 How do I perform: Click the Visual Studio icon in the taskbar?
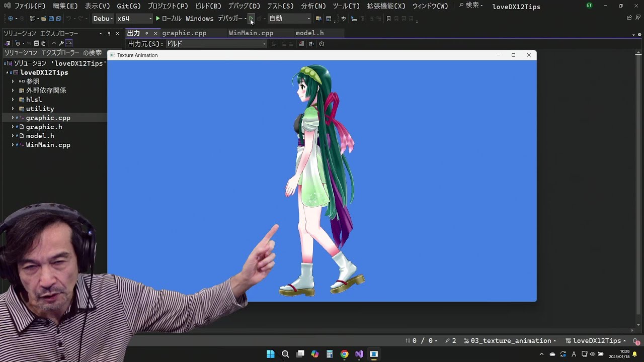[x=359, y=354]
